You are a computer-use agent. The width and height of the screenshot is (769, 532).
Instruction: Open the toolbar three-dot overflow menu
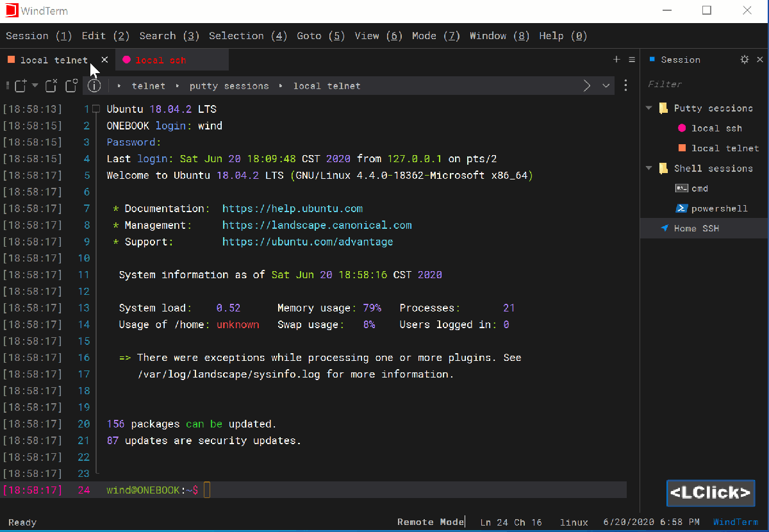tap(626, 85)
